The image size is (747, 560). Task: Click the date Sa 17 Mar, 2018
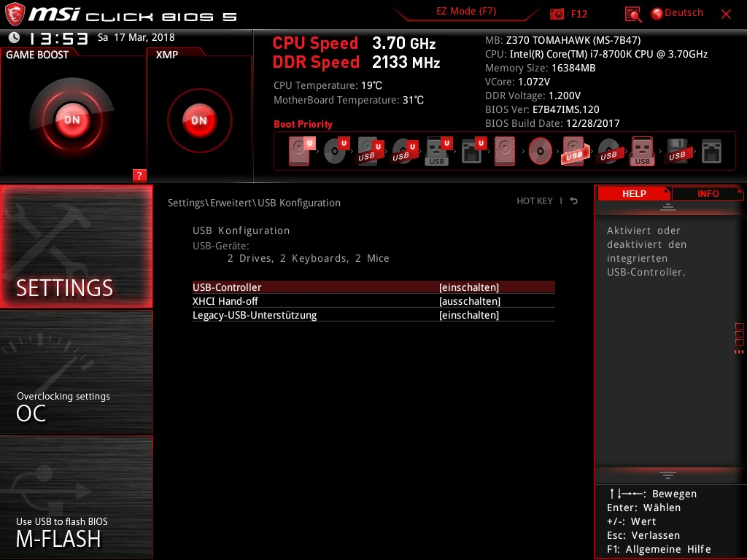point(136,37)
